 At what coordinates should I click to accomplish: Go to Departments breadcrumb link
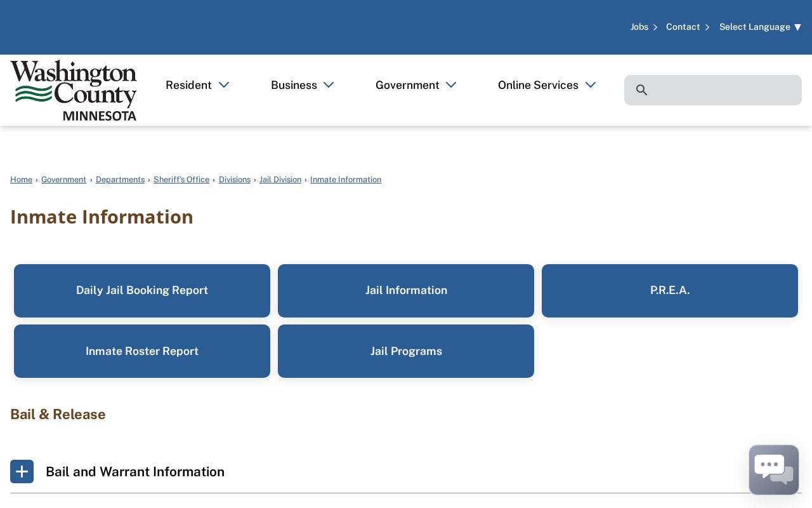coord(120,180)
